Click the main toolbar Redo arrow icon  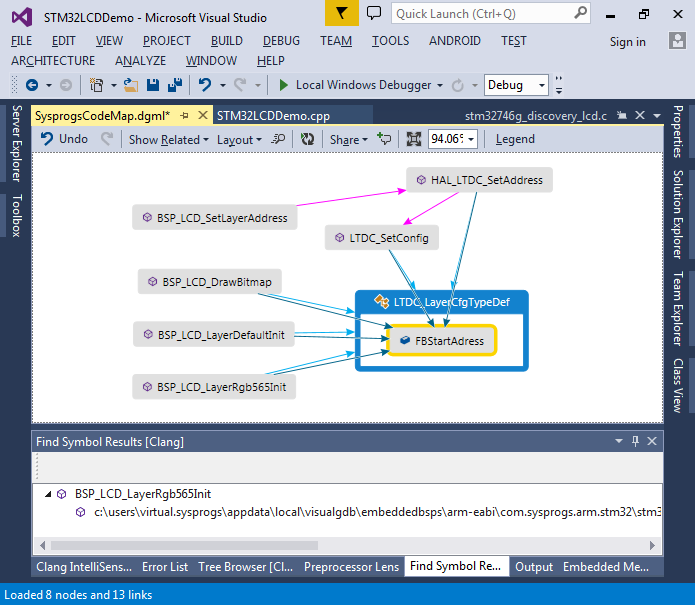(x=240, y=85)
